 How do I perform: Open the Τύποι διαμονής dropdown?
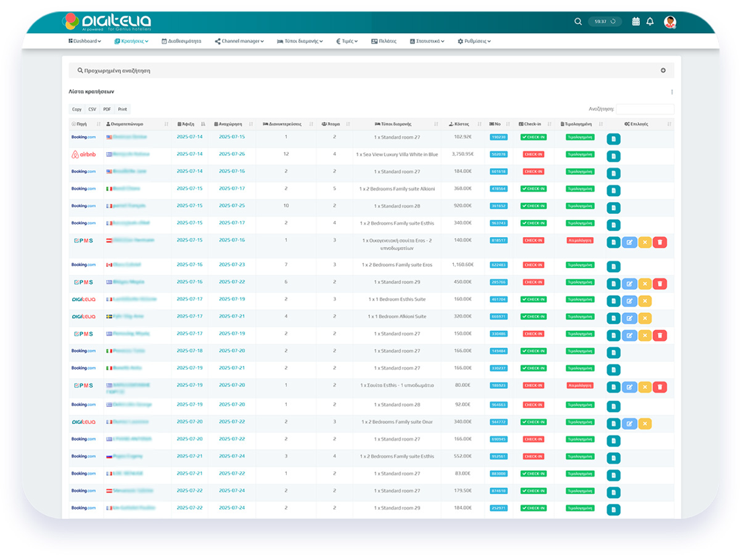(300, 42)
